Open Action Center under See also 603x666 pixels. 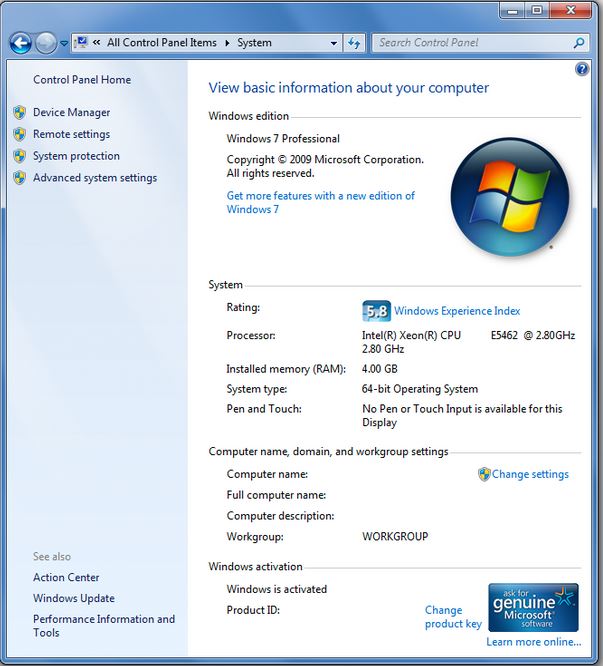[66, 577]
